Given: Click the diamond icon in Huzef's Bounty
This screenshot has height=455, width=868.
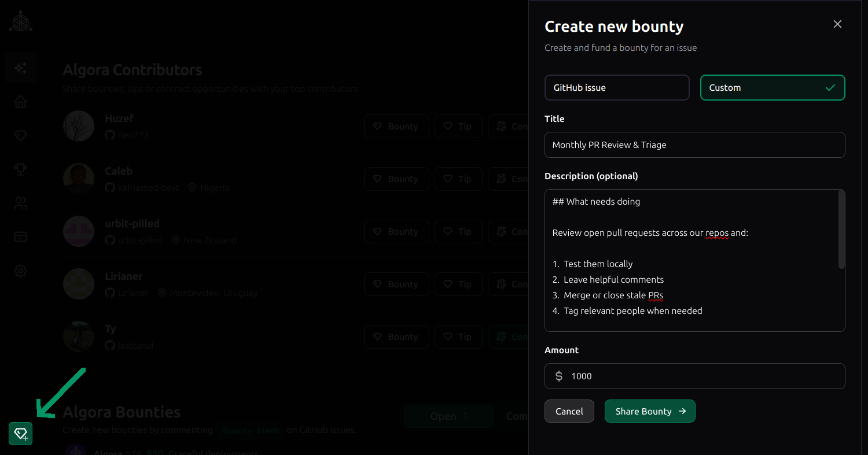Looking at the screenshot, I should (x=377, y=126).
